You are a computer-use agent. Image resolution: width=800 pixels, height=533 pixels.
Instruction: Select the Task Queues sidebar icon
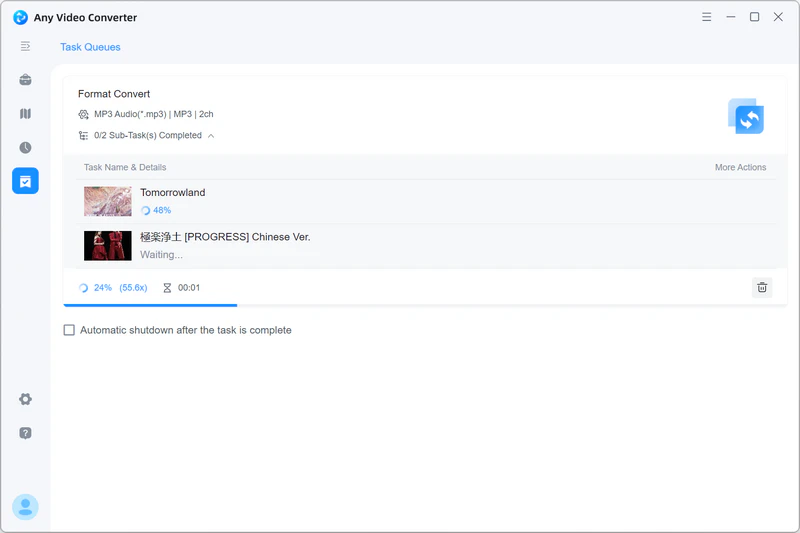[25, 181]
